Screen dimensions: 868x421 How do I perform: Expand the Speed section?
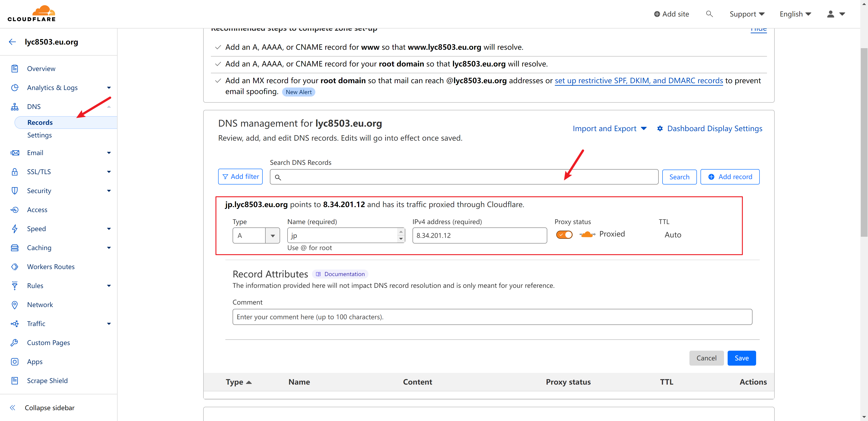tap(109, 229)
